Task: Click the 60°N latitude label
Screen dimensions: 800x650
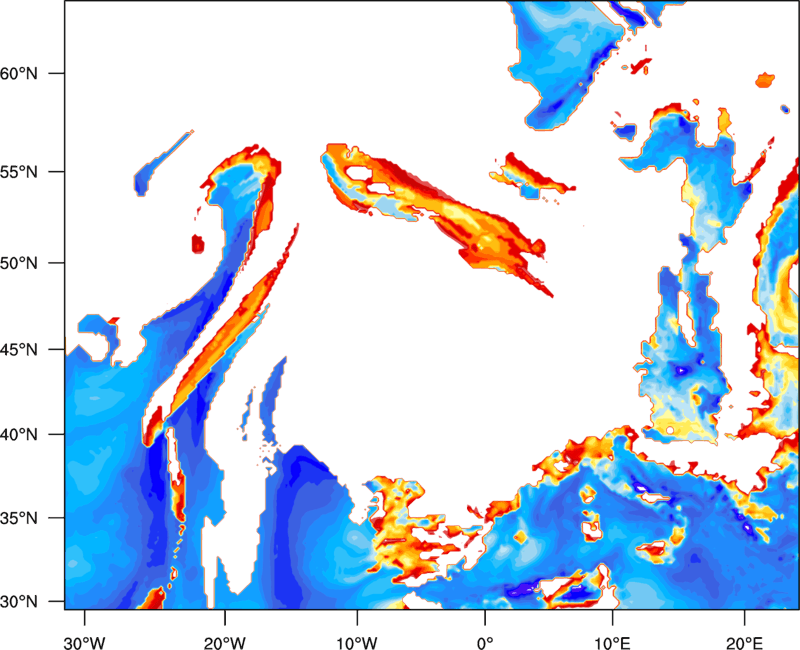Action: (x=19, y=74)
